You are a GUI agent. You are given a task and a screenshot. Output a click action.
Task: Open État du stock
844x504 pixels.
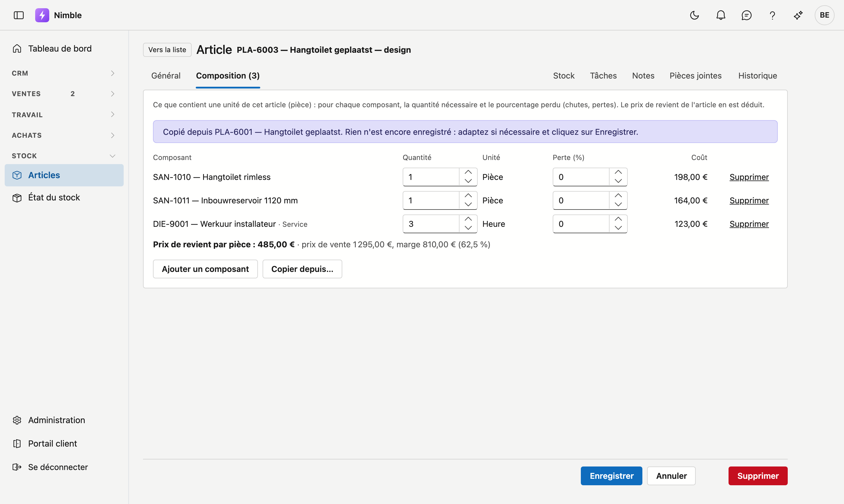[x=64, y=197]
